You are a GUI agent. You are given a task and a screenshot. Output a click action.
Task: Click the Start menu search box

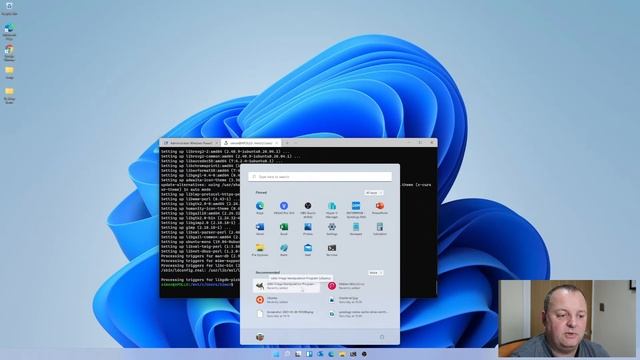(320, 177)
